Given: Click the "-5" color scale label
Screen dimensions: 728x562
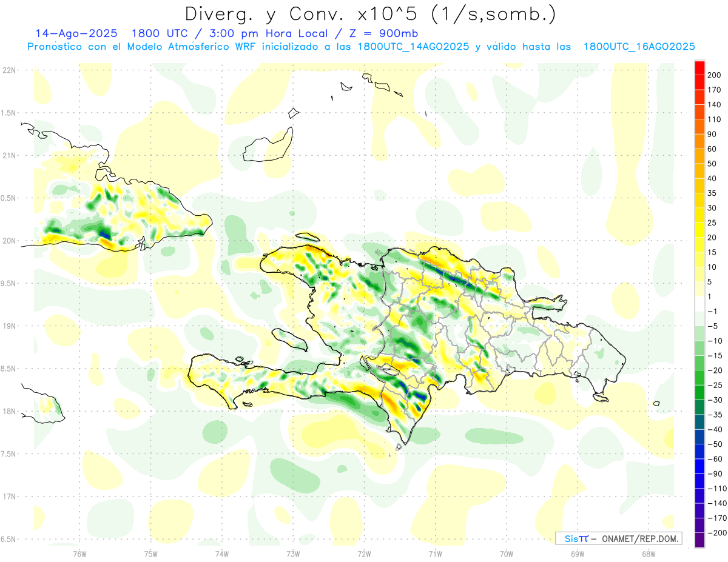Looking at the screenshot, I should [x=714, y=326].
